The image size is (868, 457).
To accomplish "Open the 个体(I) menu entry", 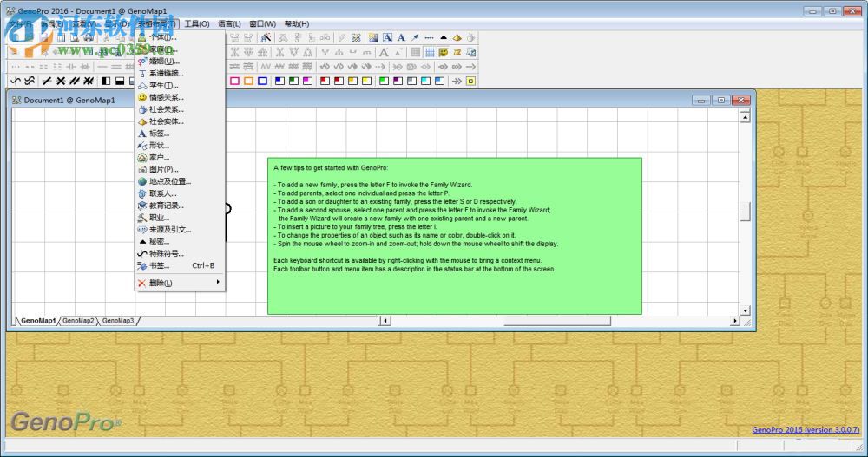I will [x=180, y=37].
